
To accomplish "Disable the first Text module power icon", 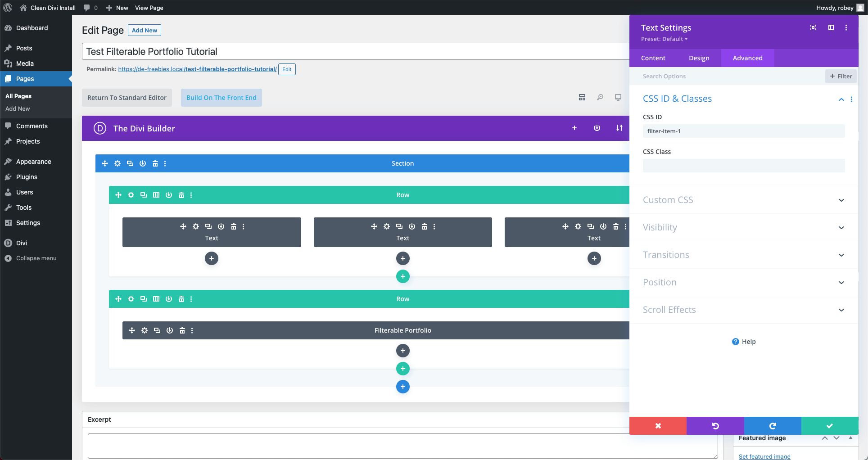I will pyautogui.click(x=221, y=226).
